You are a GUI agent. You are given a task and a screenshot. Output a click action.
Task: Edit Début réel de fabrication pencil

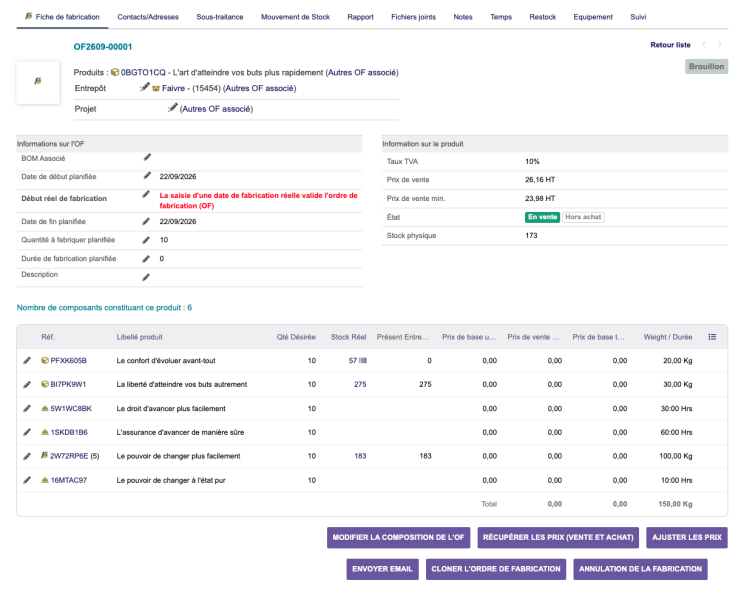coord(146,194)
